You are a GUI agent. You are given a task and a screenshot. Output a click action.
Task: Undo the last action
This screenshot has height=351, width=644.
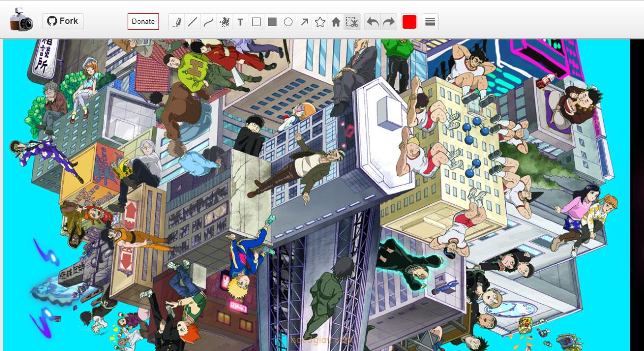[x=373, y=22]
